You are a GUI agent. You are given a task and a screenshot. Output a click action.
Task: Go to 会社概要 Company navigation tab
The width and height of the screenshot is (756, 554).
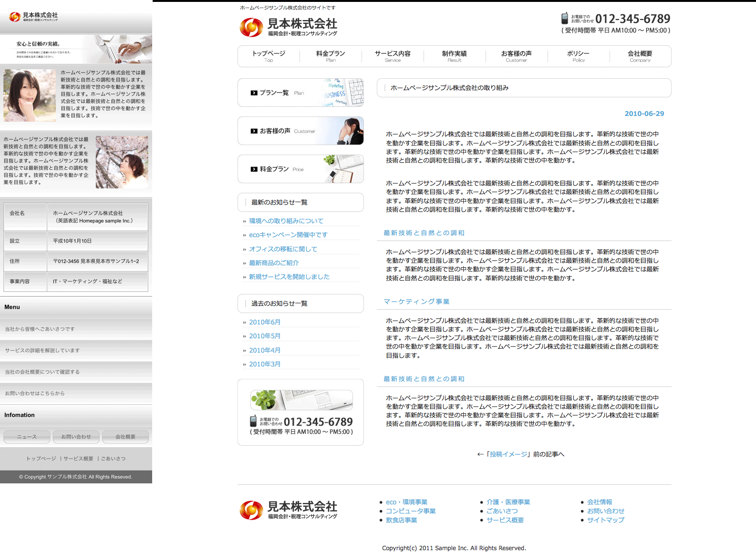point(640,56)
